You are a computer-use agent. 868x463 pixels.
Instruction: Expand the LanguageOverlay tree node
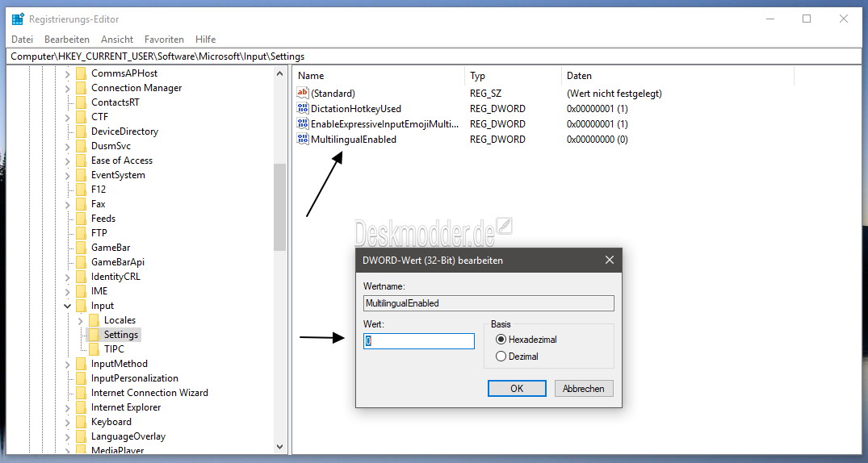68,436
